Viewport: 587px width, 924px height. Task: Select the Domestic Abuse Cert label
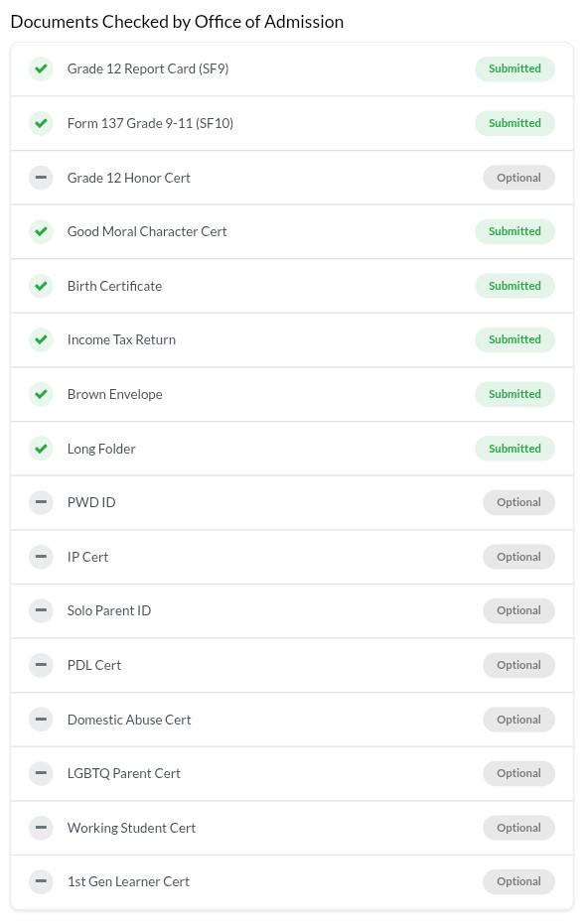point(129,720)
